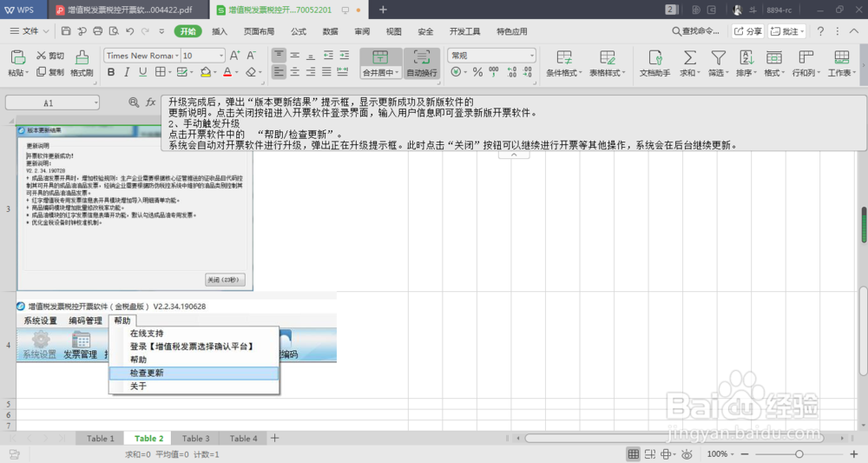Click the Comment button at top right
The image size is (868, 463).
786,31
